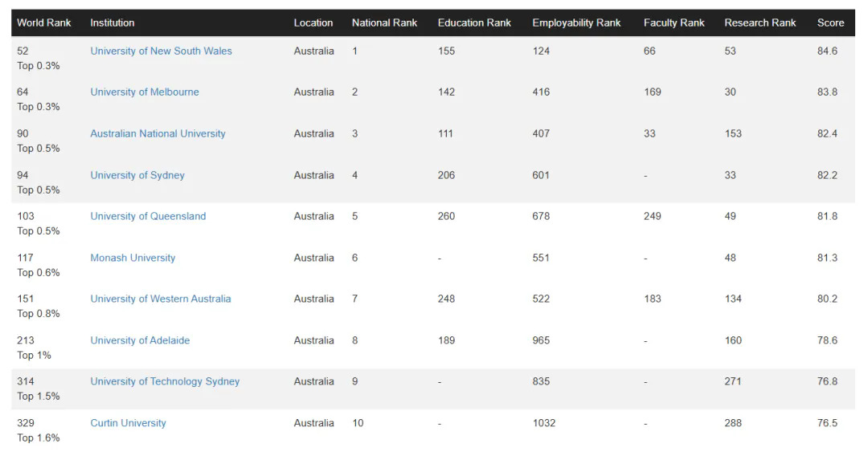Select score 84.6 cell in first row
The image size is (868, 452).
click(x=827, y=51)
